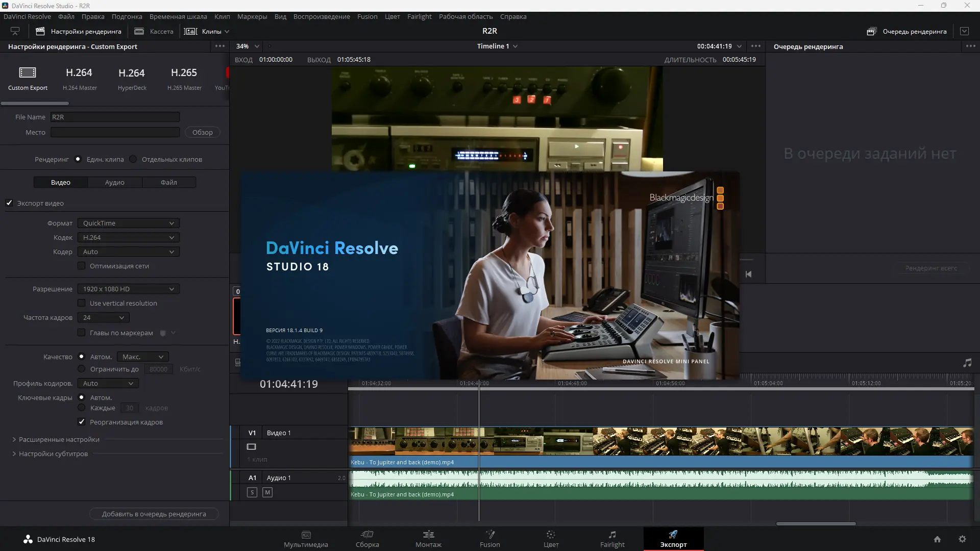The height and width of the screenshot is (551, 980).
Task: Open the Сборка (Cut) page
Action: tap(367, 539)
